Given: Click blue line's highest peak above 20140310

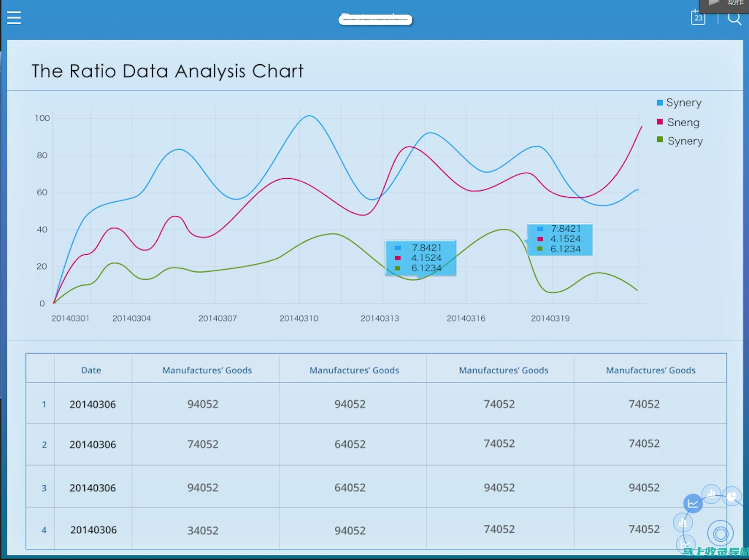Looking at the screenshot, I should [309, 116].
